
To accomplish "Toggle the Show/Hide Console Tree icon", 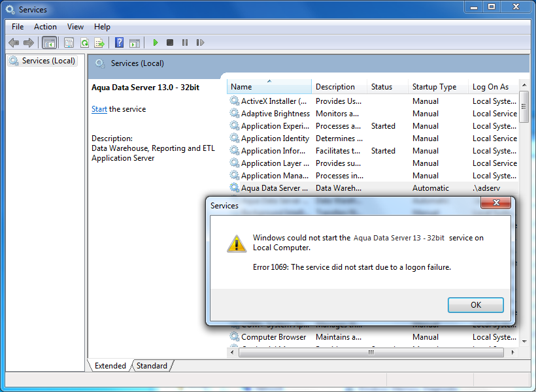I will pos(49,42).
